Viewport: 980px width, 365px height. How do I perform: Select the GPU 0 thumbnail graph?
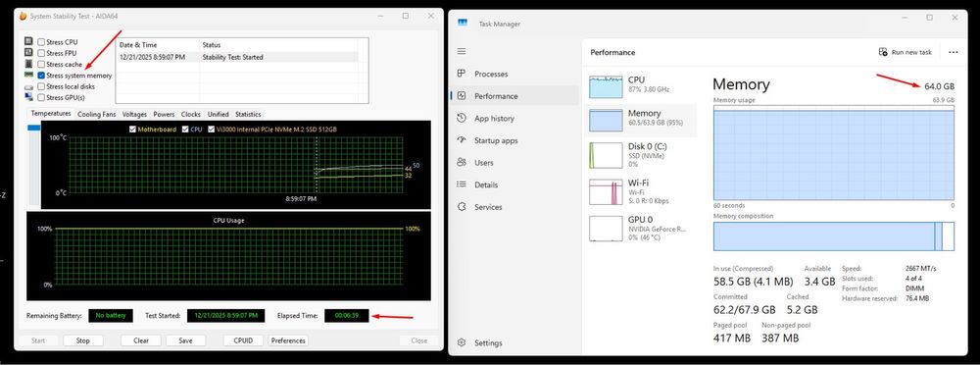pyautogui.click(x=607, y=229)
